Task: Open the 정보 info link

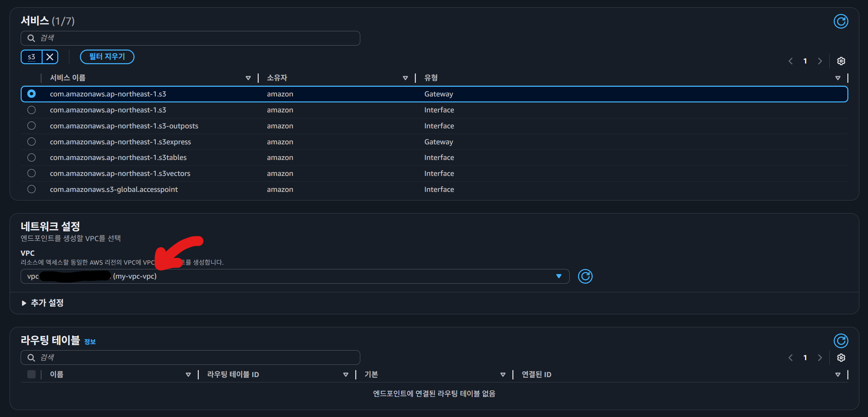Action: (x=90, y=342)
